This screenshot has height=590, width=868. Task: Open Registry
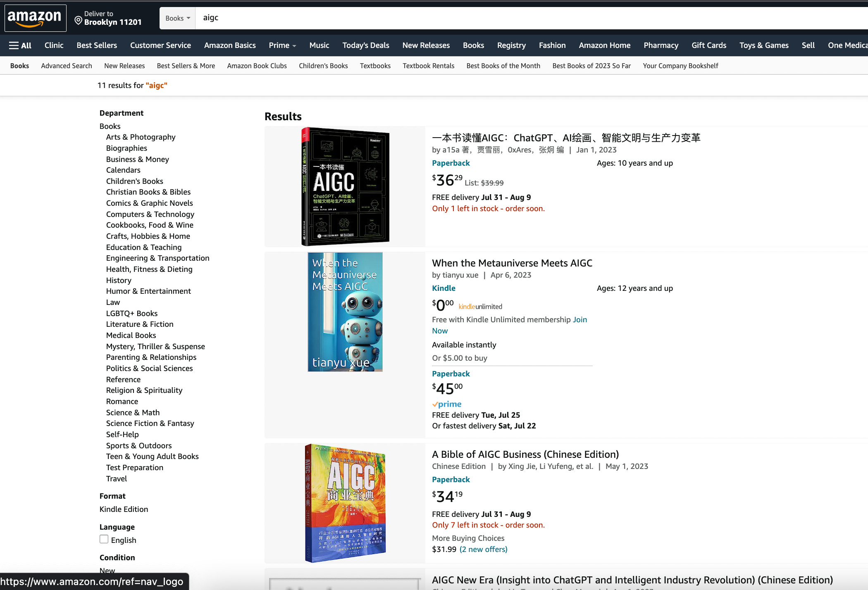(x=511, y=45)
